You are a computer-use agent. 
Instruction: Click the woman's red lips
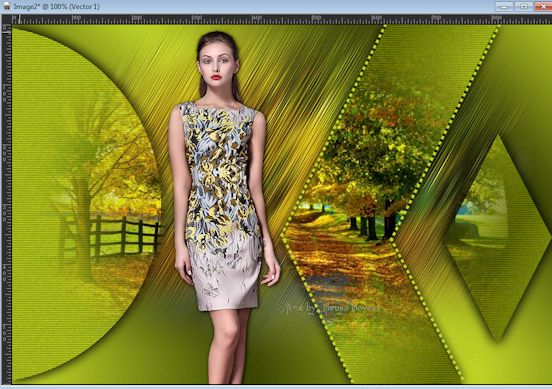tap(217, 77)
